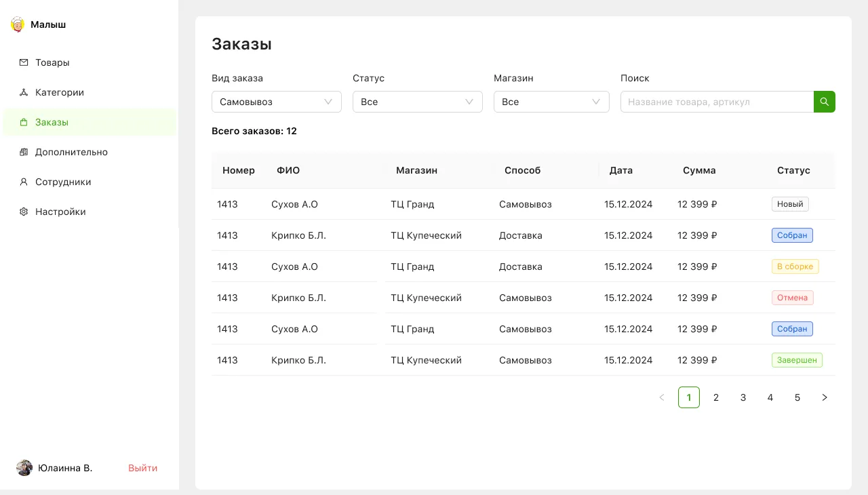
Task: Click inside the Поиск search field
Action: point(717,102)
